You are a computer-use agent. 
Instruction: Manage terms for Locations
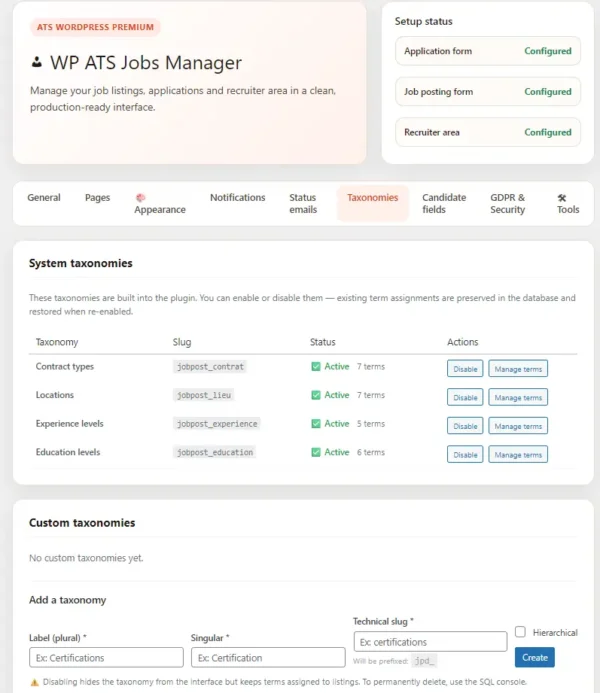518,397
